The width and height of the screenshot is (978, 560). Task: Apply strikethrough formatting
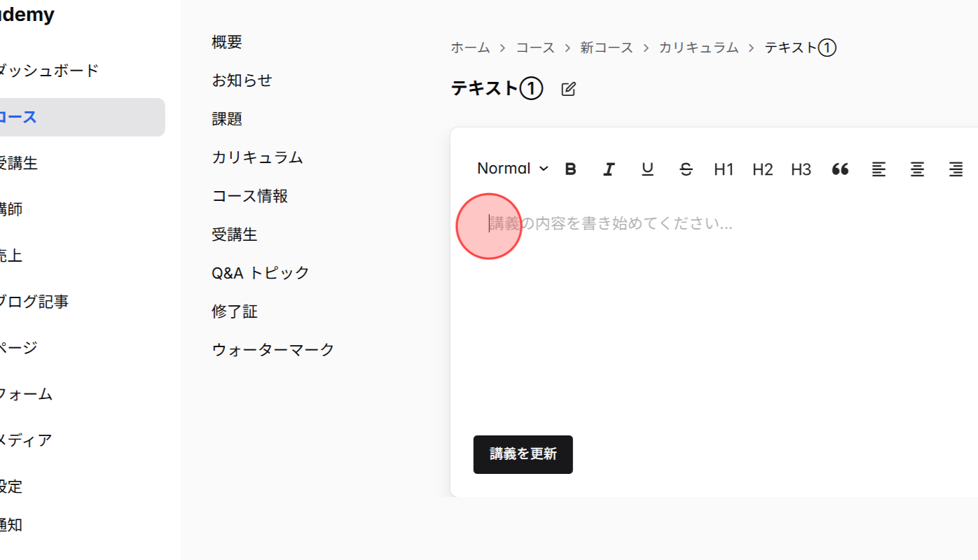pos(686,169)
